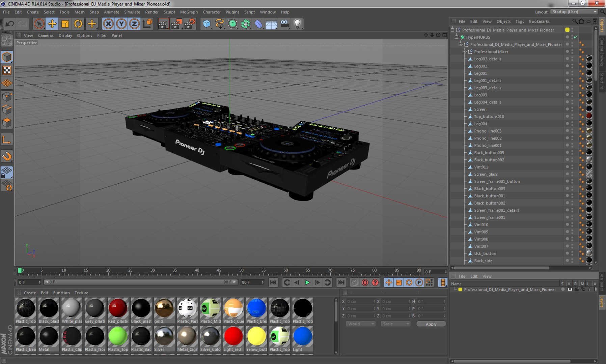Add a light object
Viewport: 606px width, 364px height.
click(x=297, y=24)
